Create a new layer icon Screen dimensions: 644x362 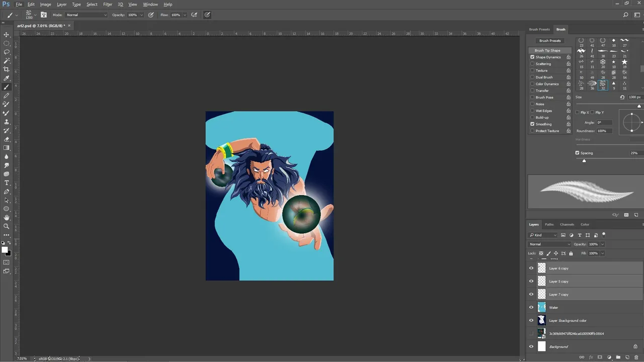(x=627, y=357)
